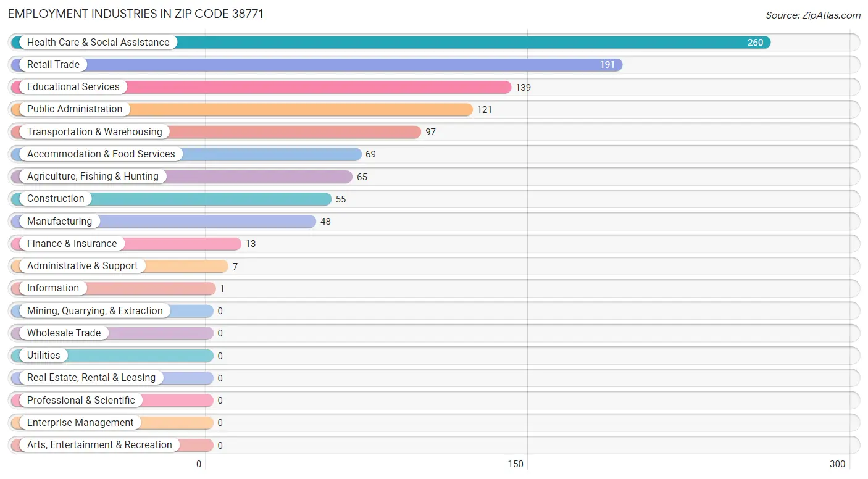Click the Agriculture, Fishing & Hunting label
The width and height of the screenshot is (868, 479).
(93, 176)
